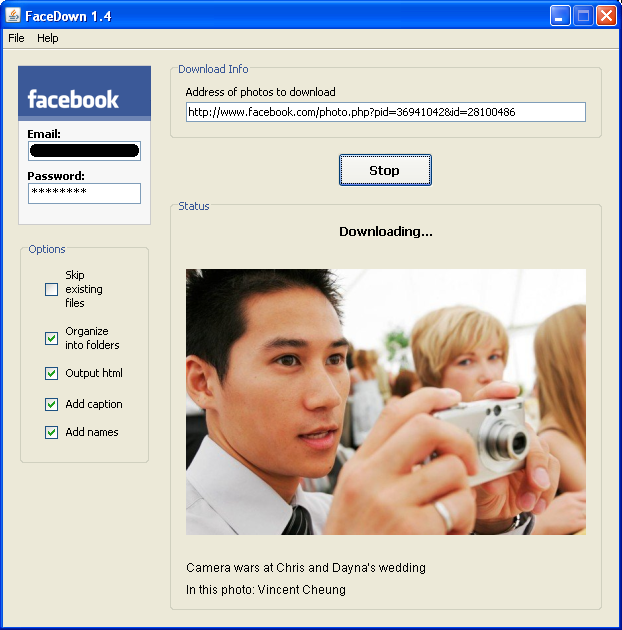622x630 pixels.
Task: Uncheck Organize into folders option
Action: click(51, 338)
